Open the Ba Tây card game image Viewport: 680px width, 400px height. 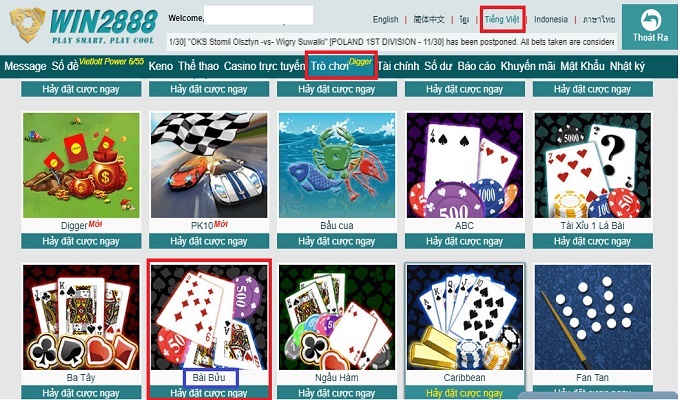pyautogui.click(x=81, y=318)
